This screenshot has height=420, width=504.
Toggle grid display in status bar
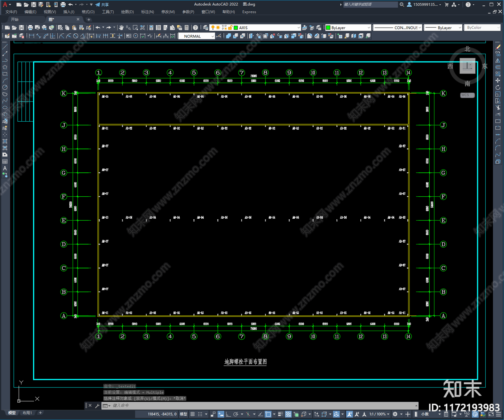[192, 414]
